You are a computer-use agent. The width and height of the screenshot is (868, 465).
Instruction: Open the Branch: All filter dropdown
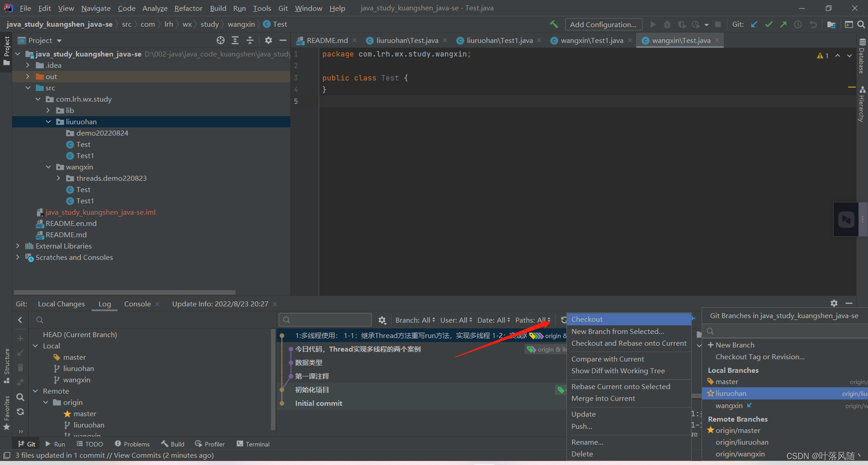click(415, 320)
